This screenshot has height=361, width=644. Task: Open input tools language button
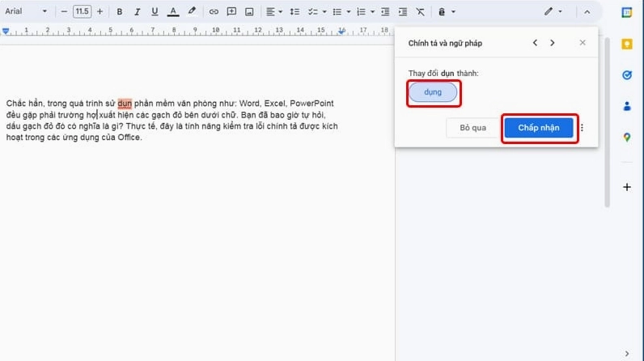[442, 12]
